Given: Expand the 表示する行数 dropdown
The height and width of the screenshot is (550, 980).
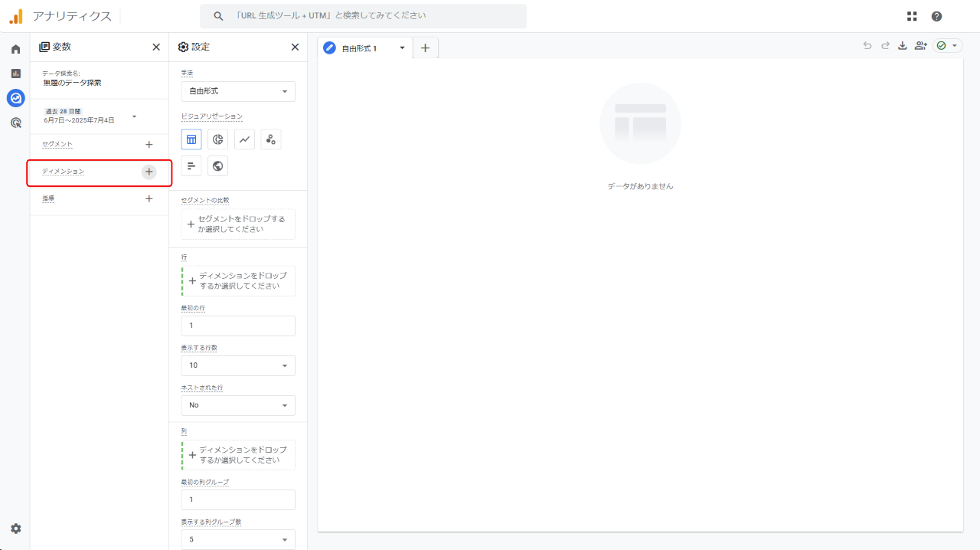Looking at the screenshot, I should (238, 365).
